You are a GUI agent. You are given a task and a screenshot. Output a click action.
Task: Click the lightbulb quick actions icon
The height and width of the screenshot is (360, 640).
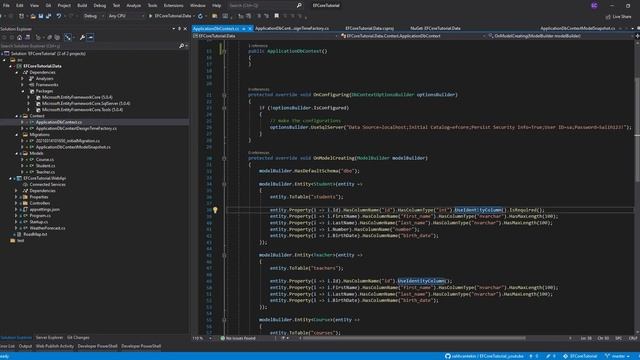point(215,210)
